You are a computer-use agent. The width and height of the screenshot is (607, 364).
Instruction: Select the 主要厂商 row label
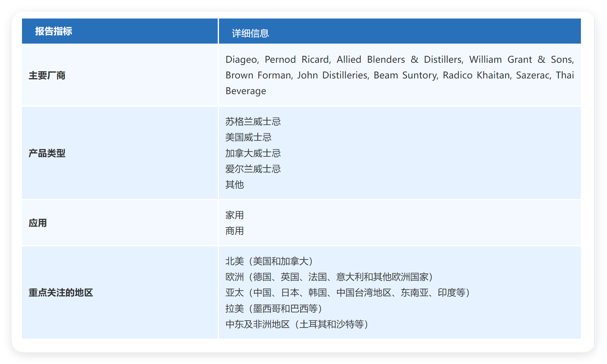point(47,75)
